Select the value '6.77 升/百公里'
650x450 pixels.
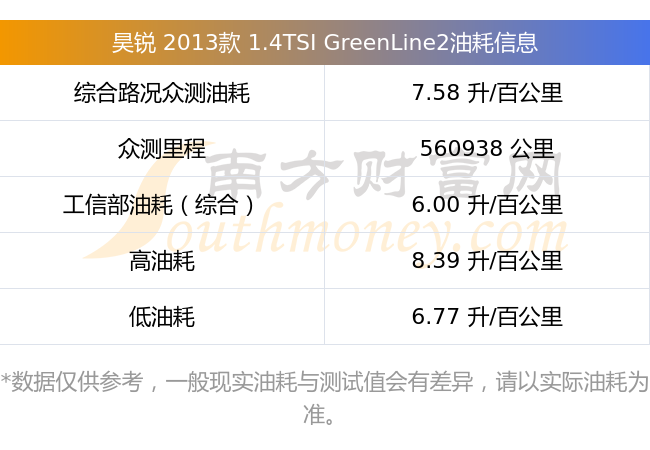click(x=487, y=317)
